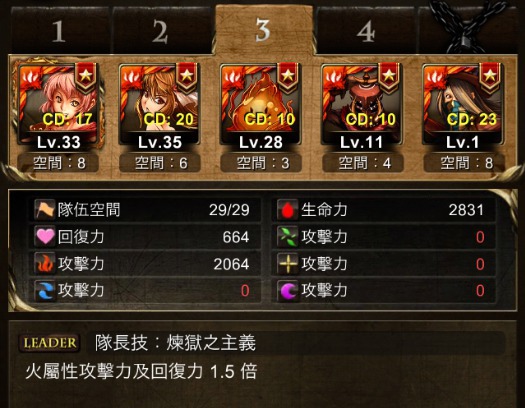This screenshot has width=525, height=408.
Task: Switch to team tab 1
Action: 60,31
